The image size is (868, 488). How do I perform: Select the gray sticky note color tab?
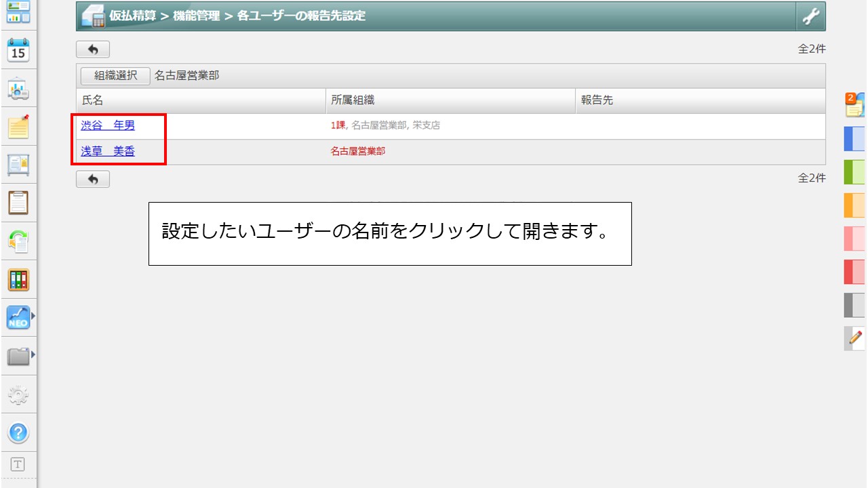coord(854,305)
